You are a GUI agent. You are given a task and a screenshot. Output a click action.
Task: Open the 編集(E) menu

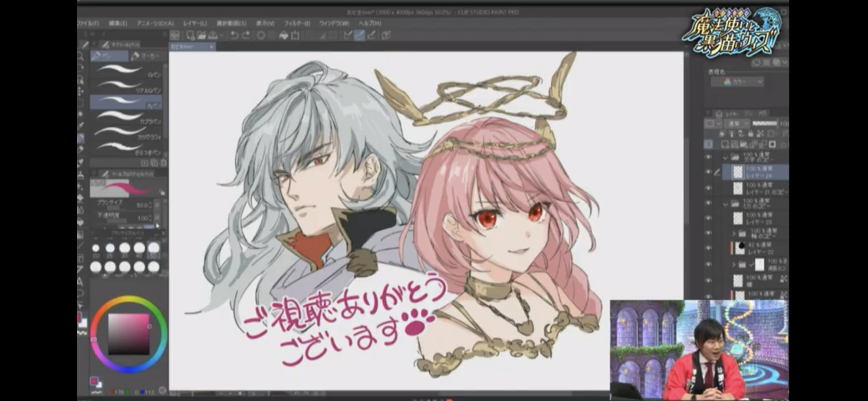[118, 23]
